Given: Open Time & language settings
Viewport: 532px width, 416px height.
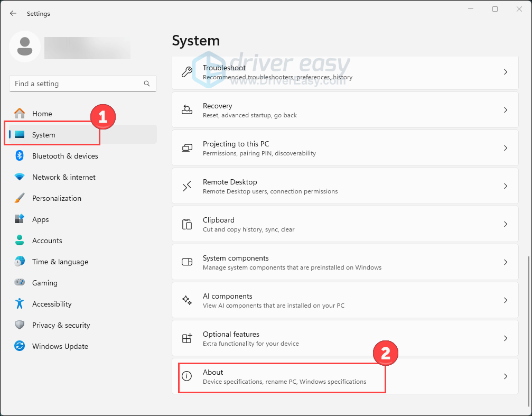Looking at the screenshot, I should tap(60, 262).
